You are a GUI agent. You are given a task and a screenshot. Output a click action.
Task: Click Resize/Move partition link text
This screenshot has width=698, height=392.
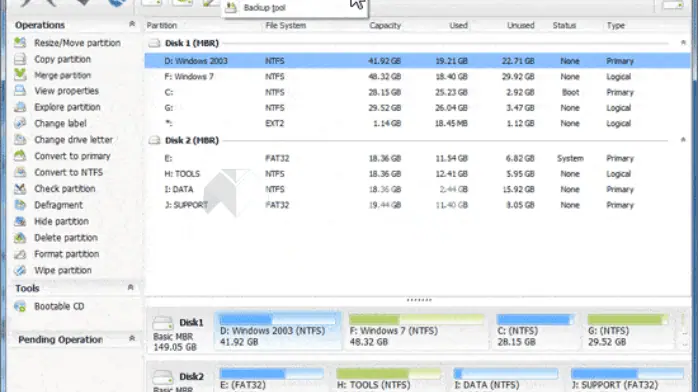click(x=77, y=43)
